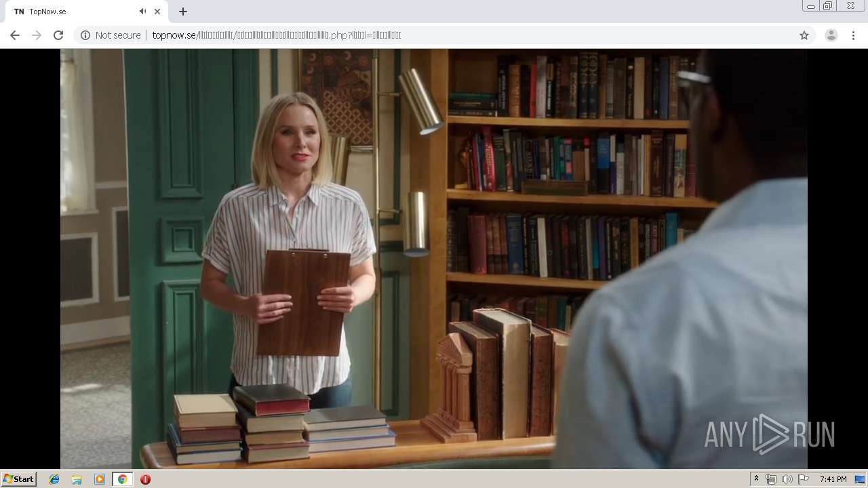Viewport: 868px width, 488px height.
Task: Open the red Opera taskbar icon
Action: click(145, 479)
